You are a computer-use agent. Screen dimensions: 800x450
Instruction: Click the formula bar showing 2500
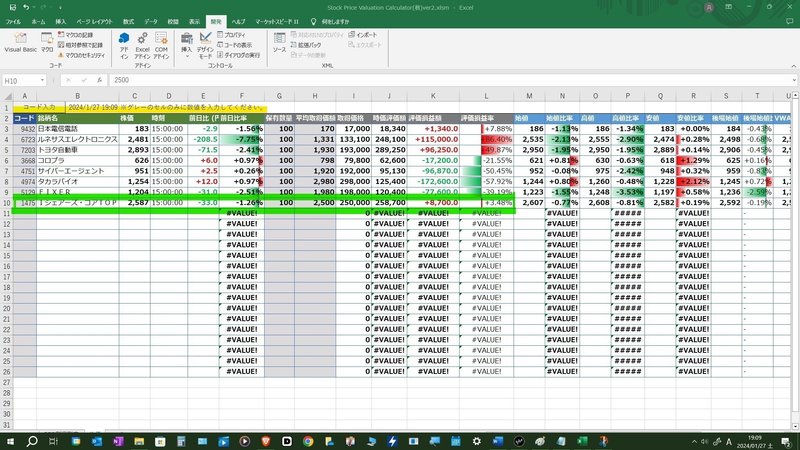pos(449,80)
